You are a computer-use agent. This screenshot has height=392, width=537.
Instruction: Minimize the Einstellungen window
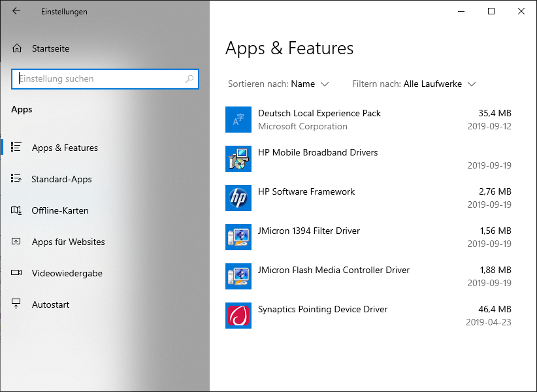(461, 11)
